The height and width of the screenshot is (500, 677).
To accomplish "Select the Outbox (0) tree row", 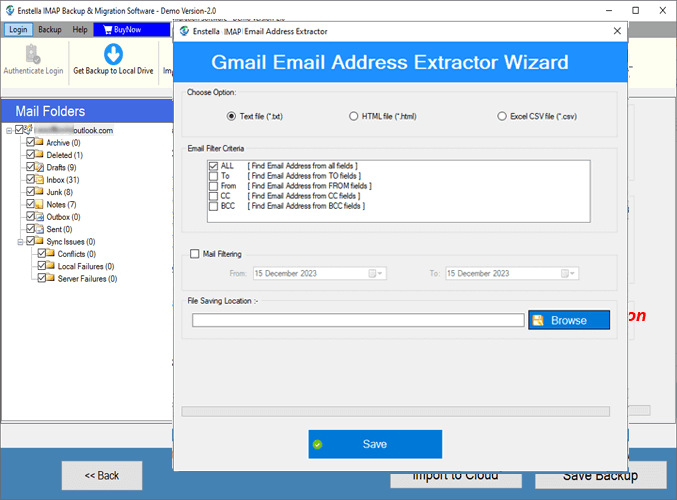I will pyautogui.click(x=63, y=217).
